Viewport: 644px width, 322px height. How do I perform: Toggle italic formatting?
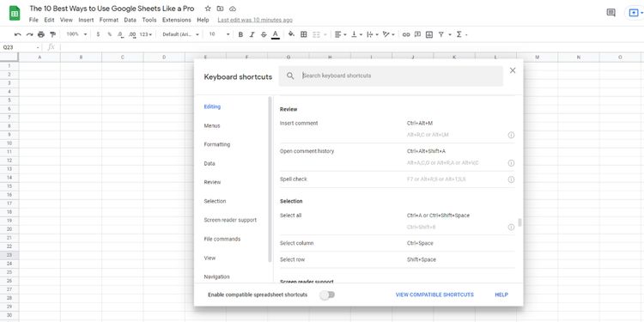252,34
